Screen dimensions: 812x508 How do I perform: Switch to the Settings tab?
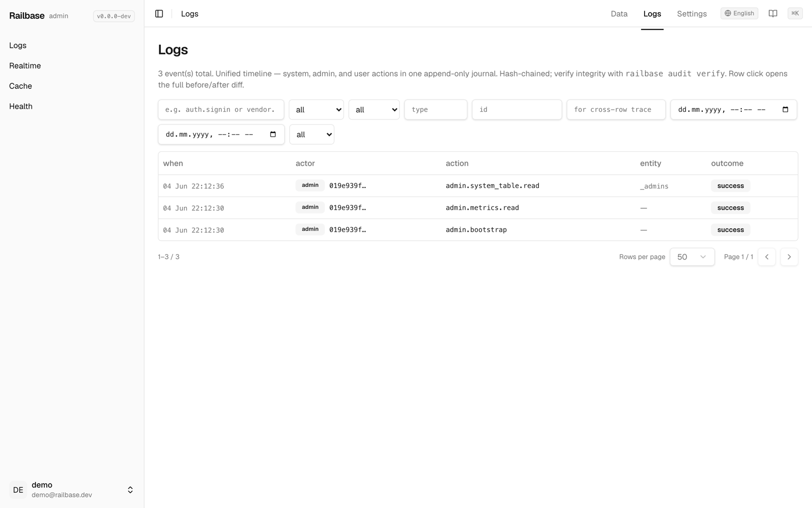pos(692,14)
